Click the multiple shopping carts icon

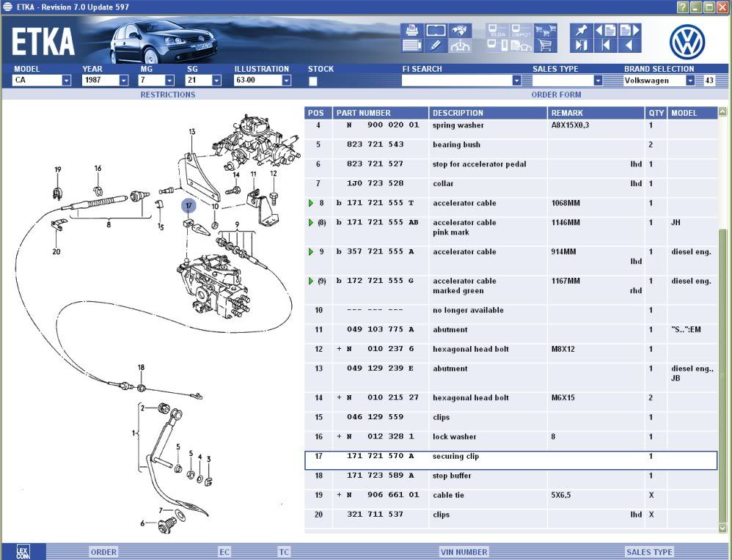coord(545,30)
